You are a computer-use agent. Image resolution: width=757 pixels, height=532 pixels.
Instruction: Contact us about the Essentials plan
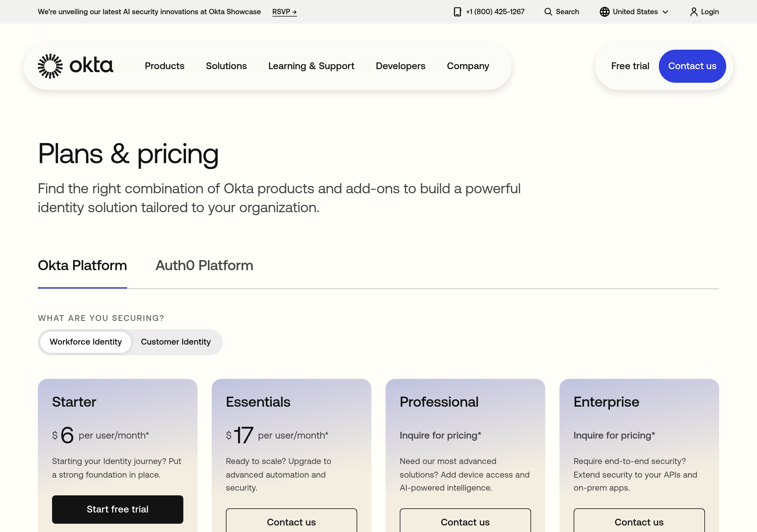click(291, 522)
